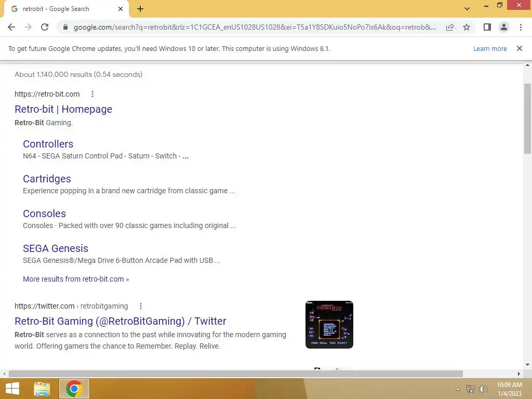The height and width of the screenshot is (399, 532).
Task: Click the 'Packed with over 90' snippet
Action: click(x=129, y=225)
